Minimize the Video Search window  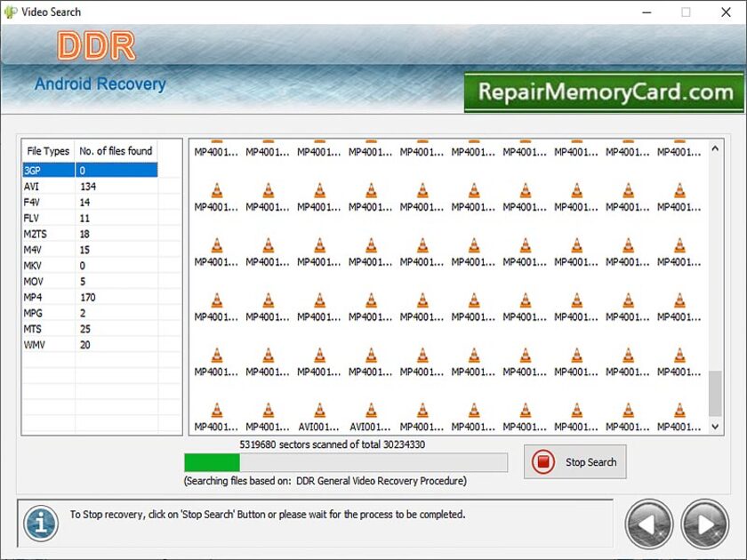pyautogui.click(x=647, y=12)
